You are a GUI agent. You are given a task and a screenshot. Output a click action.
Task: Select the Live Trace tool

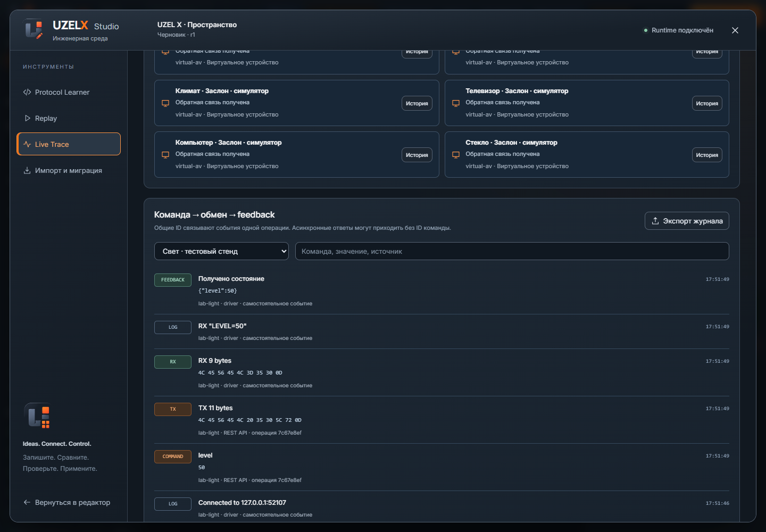coord(69,144)
